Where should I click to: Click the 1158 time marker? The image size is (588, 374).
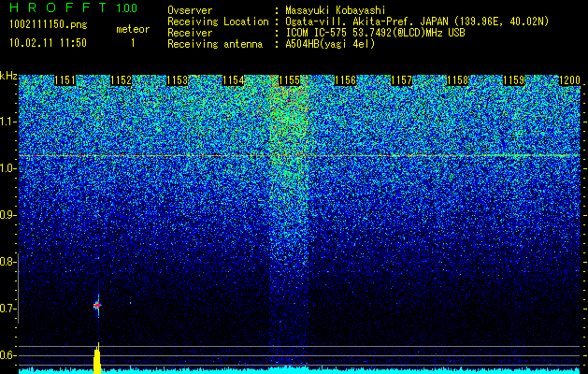click(458, 80)
